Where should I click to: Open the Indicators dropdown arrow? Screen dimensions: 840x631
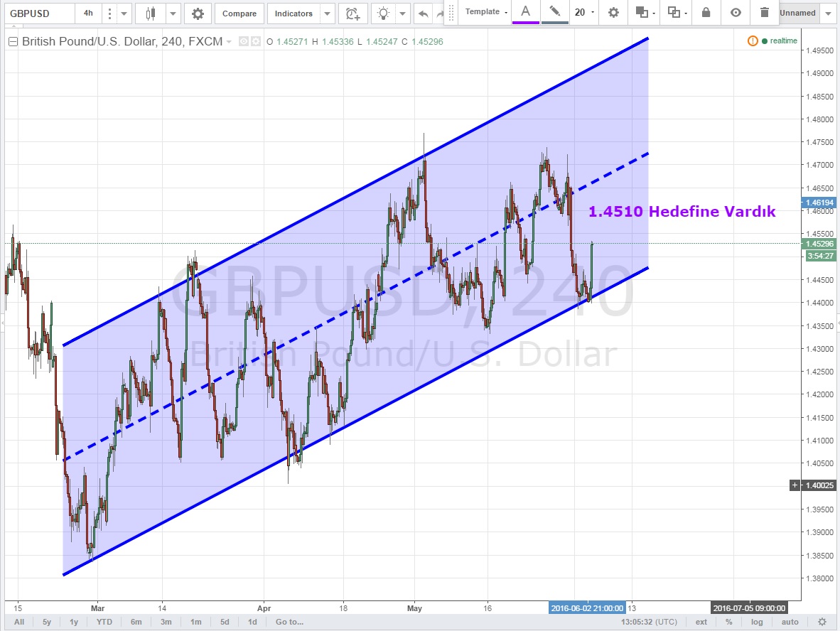click(x=327, y=14)
